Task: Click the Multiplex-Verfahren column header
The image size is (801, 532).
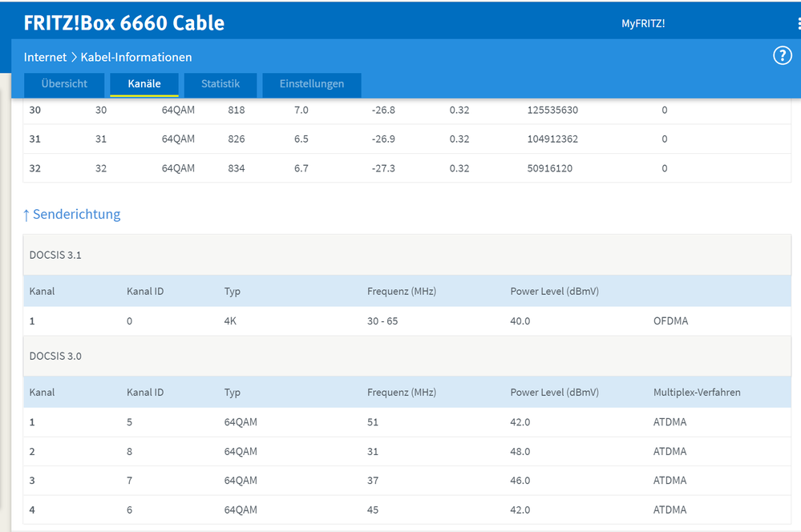Action: click(x=697, y=393)
